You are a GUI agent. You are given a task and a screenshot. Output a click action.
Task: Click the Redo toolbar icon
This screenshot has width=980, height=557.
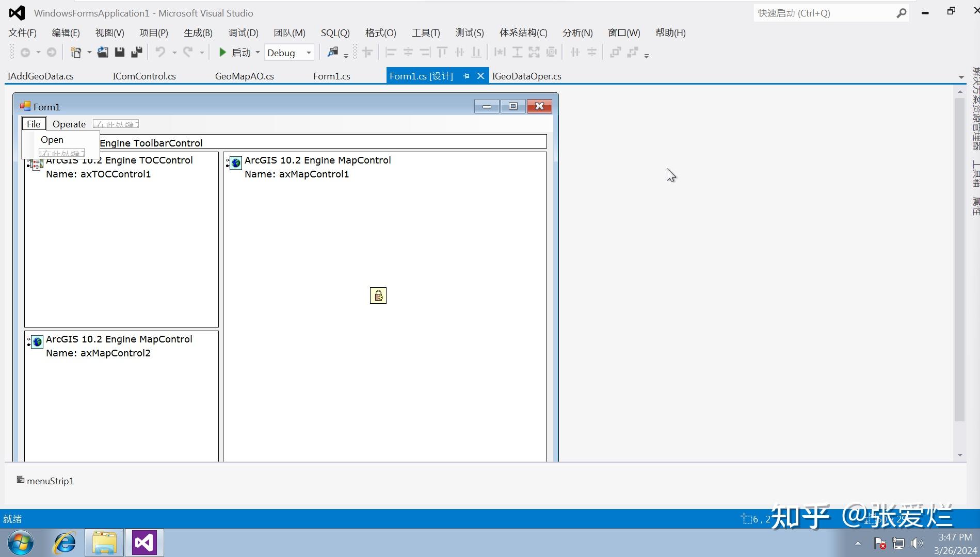(x=188, y=53)
